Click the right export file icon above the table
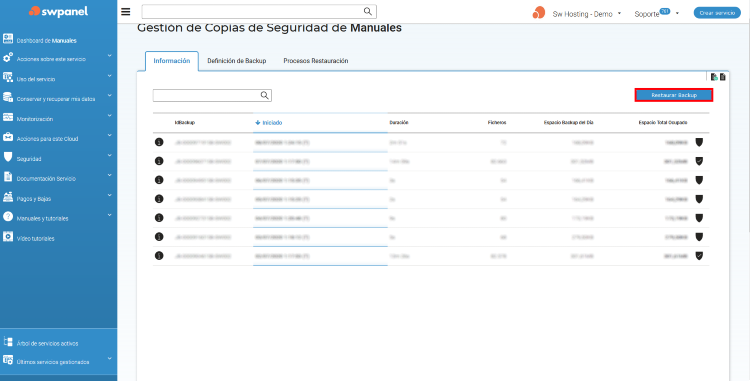 [x=723, y=77]
